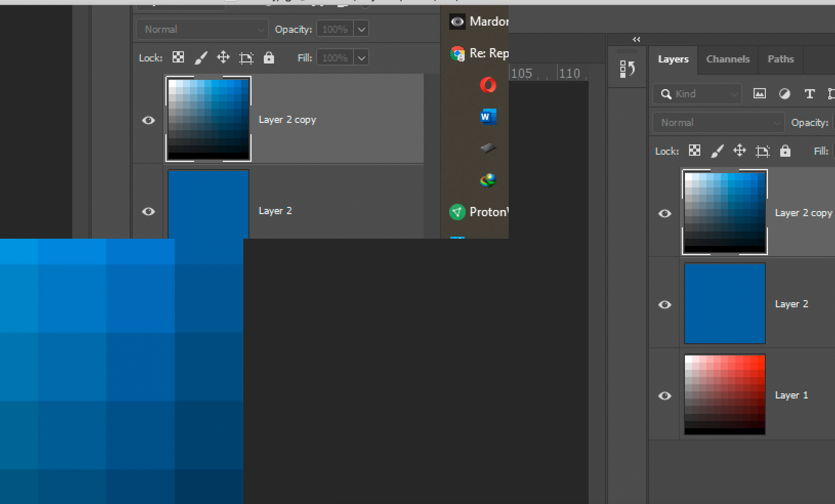Click the adjustment layers filter icon
The width and height of the screenshot is (835, 504).
tap(784, 94)
